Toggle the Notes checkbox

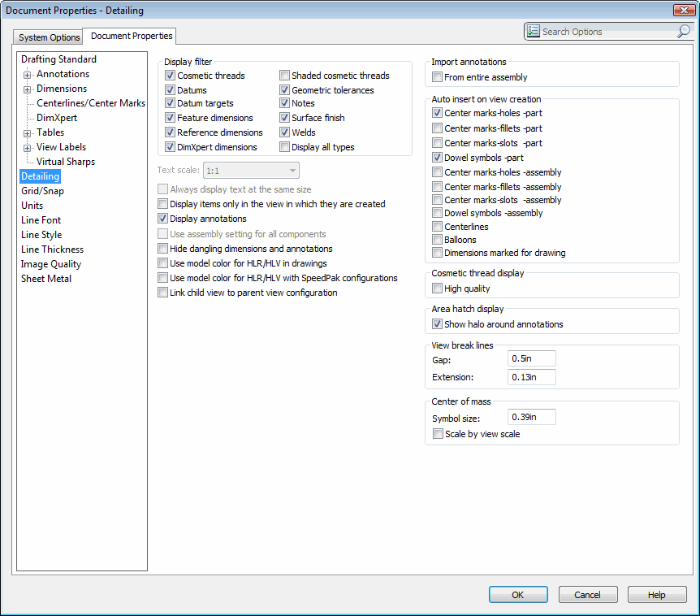click(x=284, y=103)
